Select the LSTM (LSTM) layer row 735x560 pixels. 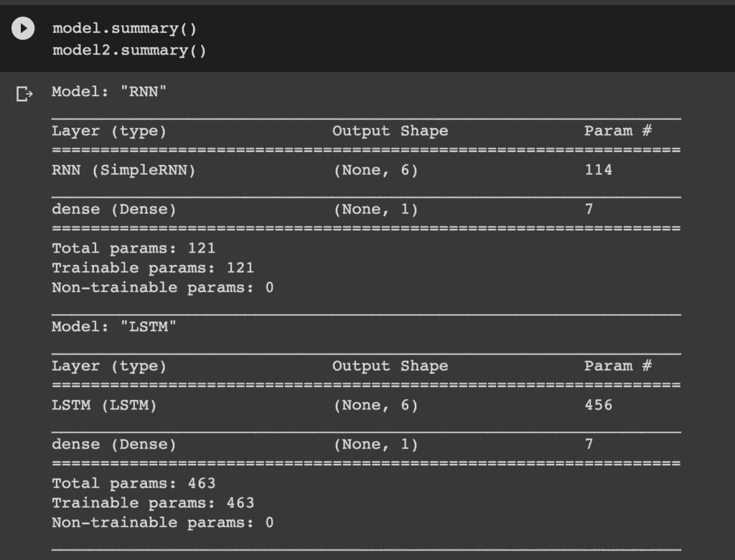click(x=366, y=405)
